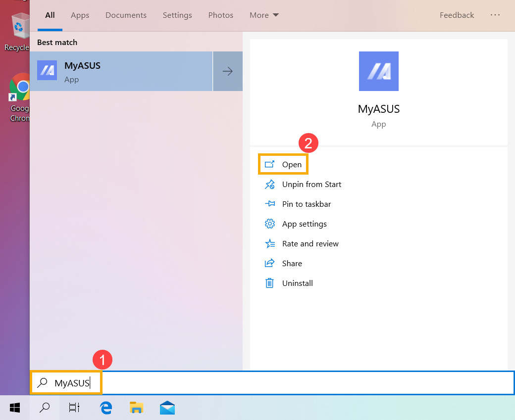This screenshot has width=515, height=420.
Task: Choose Rate and review option
Action: [302, 243]
